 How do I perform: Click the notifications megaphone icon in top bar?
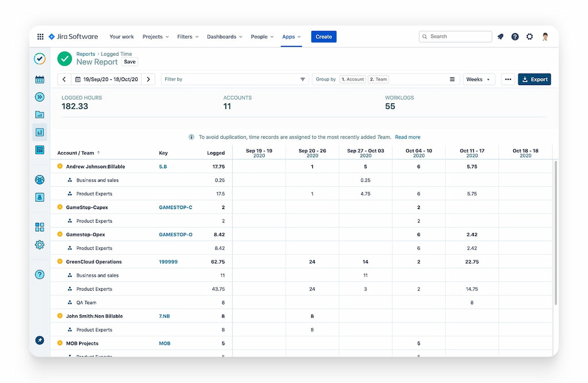pyautogui.click(x=500, y=36)
